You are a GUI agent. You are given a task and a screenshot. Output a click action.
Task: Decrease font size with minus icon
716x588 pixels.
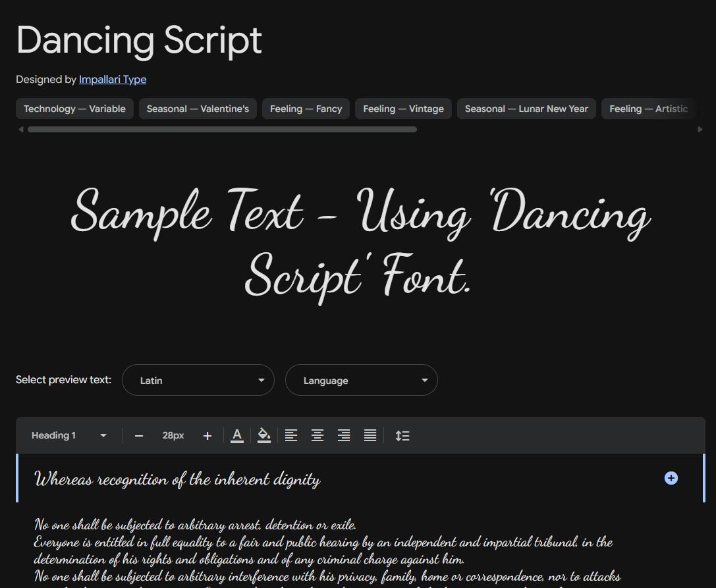[x=139, y=436]
